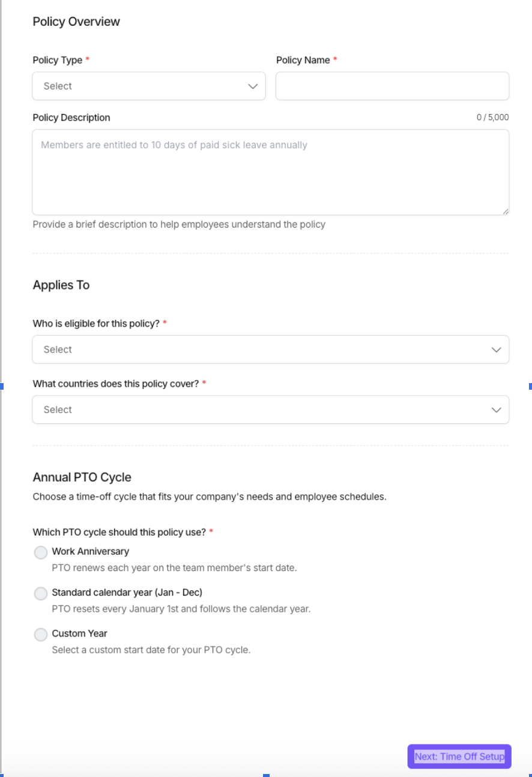Click the Policy Type field label

pos(58,60)
